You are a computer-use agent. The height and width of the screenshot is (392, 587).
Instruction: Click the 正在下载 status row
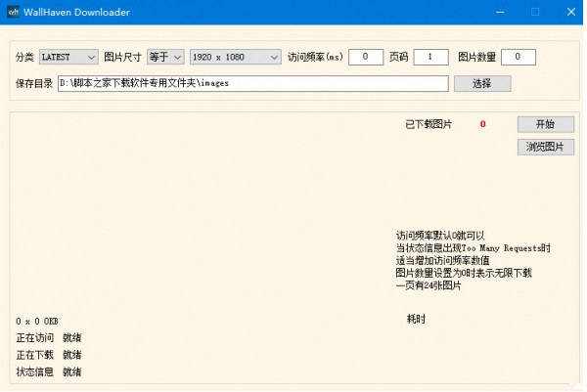coord(49,355)
